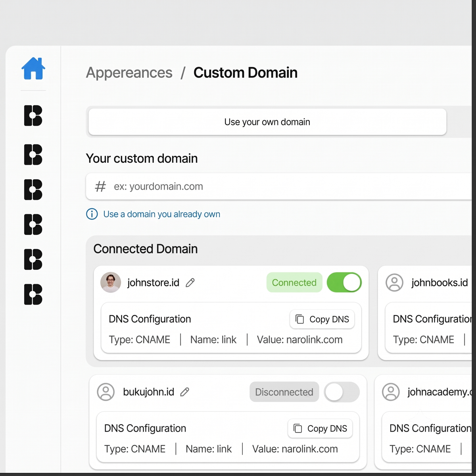Click Value: narolink.com in bukujohn.id card
The height and width of the screenshot is (476, 476).
point(295,449)
